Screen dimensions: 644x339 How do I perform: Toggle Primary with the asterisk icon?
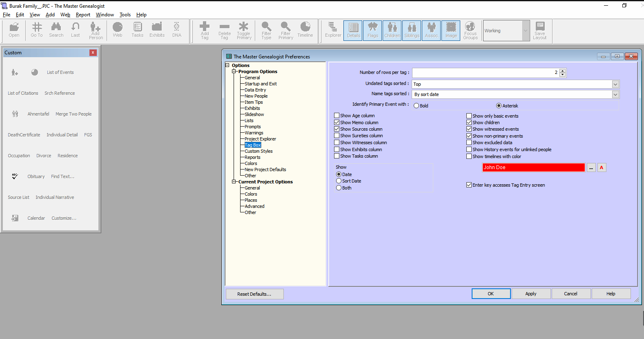pos(244,31)
